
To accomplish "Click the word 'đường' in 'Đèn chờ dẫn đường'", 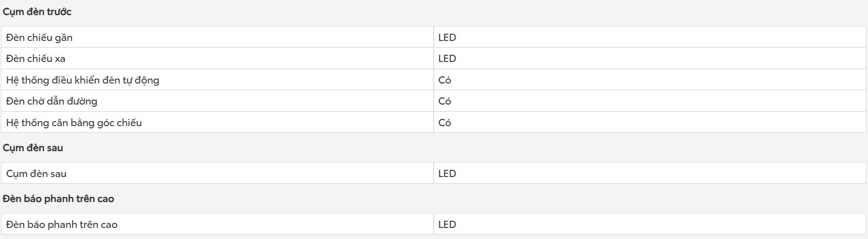I will tap(81, 101).
